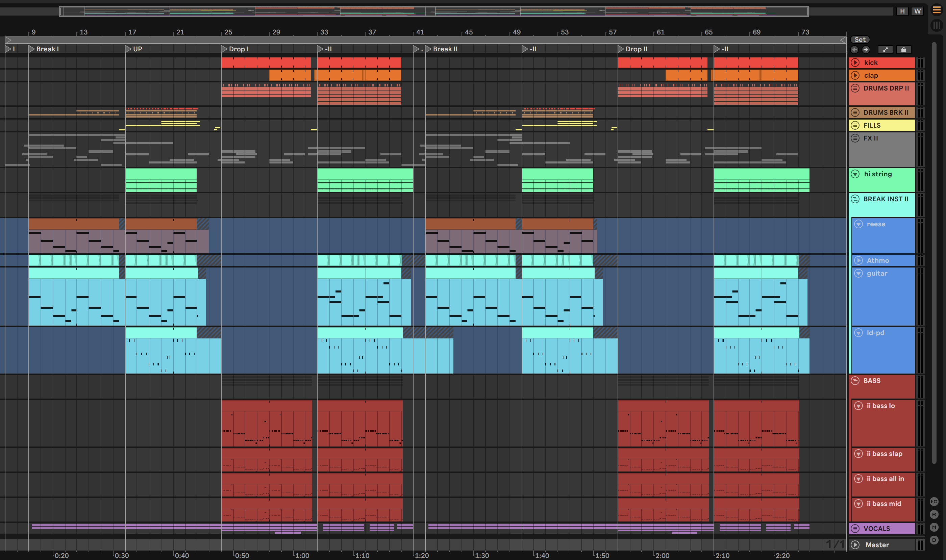Click the kick track level meter
Screen dimensions: 946x560
(x=921, y=62)
